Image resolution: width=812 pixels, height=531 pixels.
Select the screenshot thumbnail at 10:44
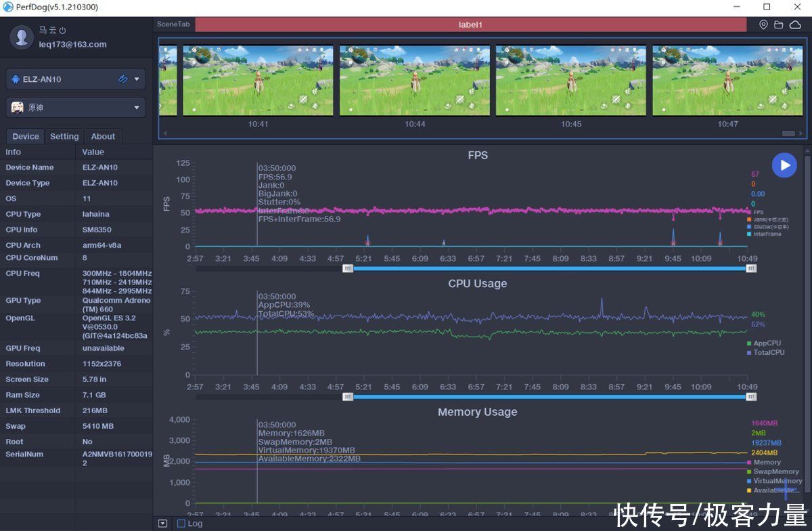pos(415,81)
